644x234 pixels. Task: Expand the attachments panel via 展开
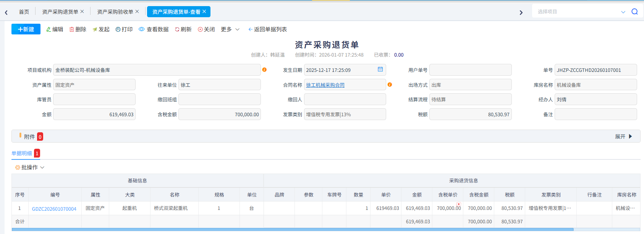pos(623,136)
